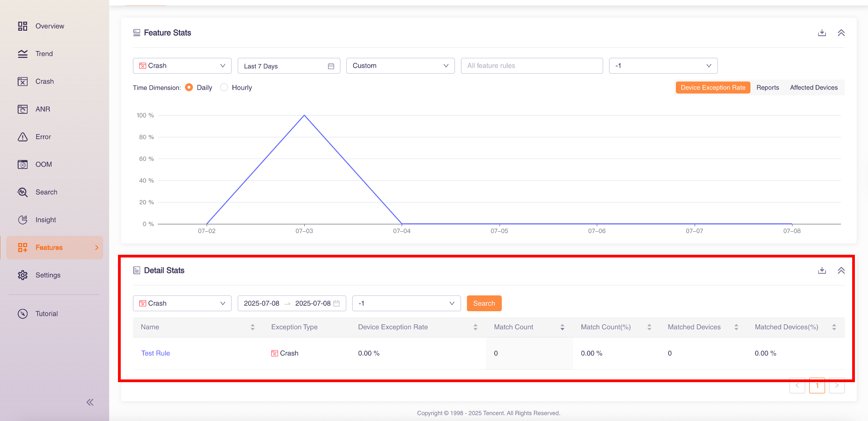
Task: Open the Crash type dropdown in Feature Stats
Action: (182, 65)
